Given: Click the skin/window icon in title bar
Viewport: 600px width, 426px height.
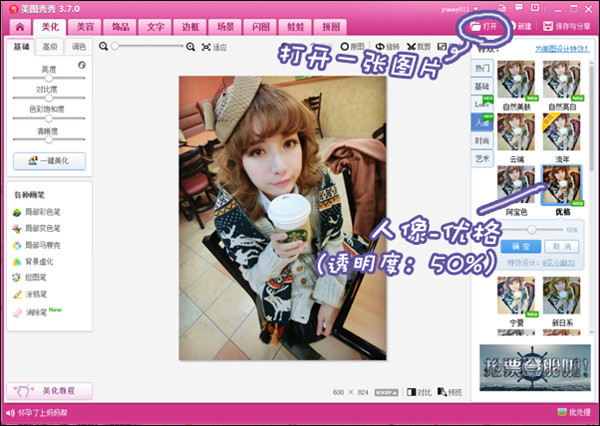Looking at the screenshot, I should coord(502,8).
